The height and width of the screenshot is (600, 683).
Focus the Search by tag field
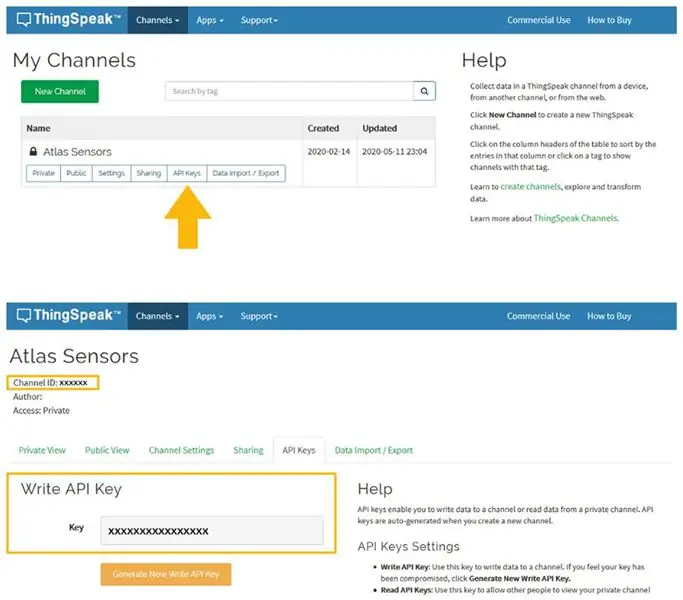click(289, 91)
